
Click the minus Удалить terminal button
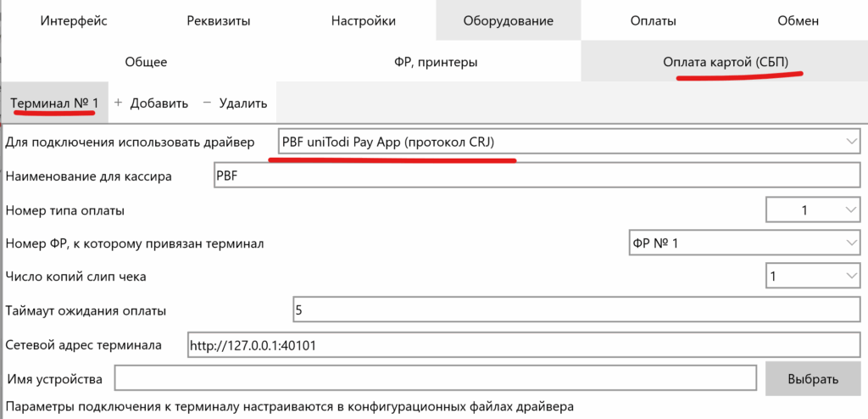click(x=235, y=103)
